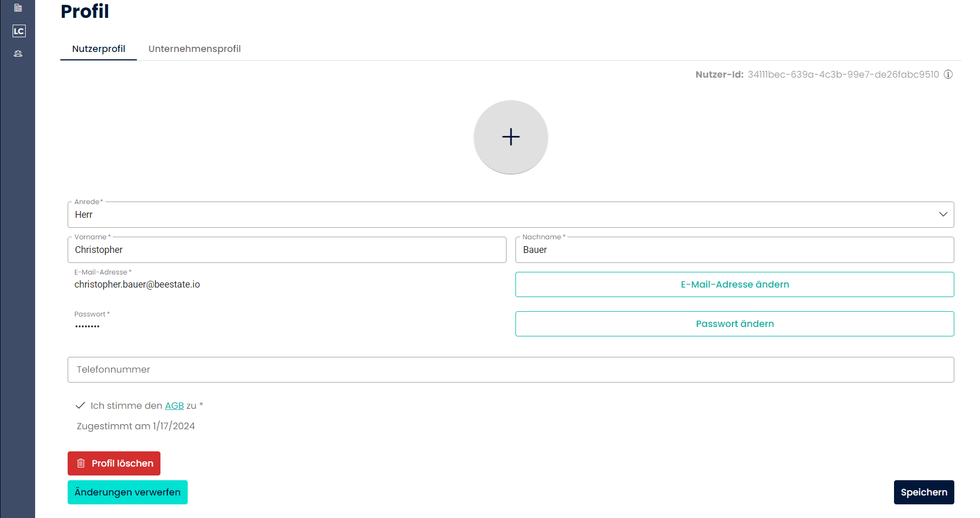Click the info icon beside Nutzer-Id
The image size is (980, 518).
tap(948, 75)
